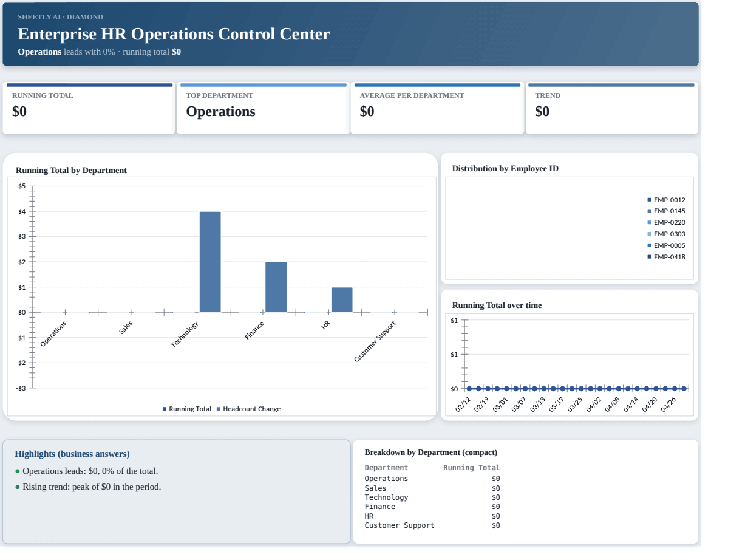Viewport: 745px width, 560px height.
Task: Click the SHEETLY AI · DIAMOND header label
Action: pyautogui.click(x=60, y=17)
